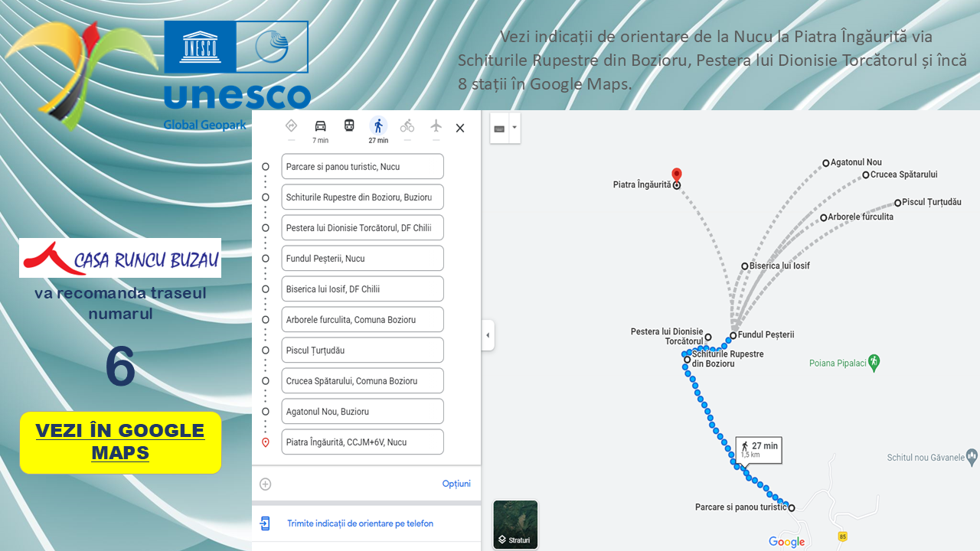Open the Straturi layers thumbnail
The height and width of the screenshot is (551, 980).
[515, 524]
